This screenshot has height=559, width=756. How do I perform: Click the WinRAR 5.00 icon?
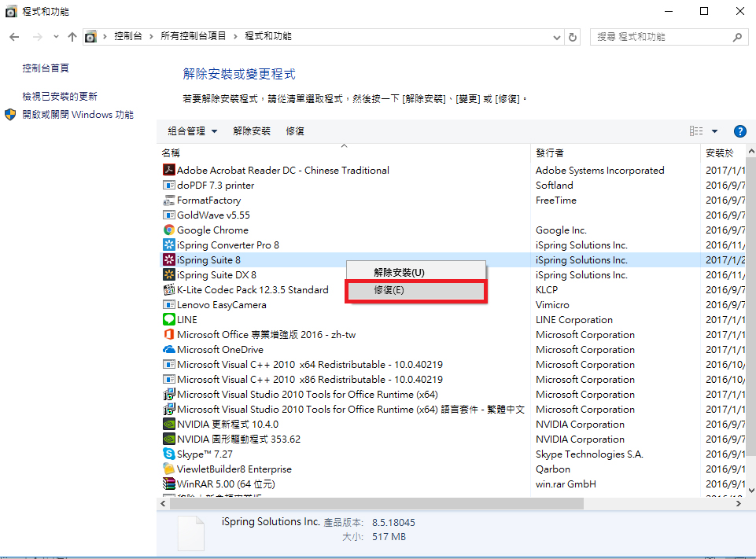point(168,484)
